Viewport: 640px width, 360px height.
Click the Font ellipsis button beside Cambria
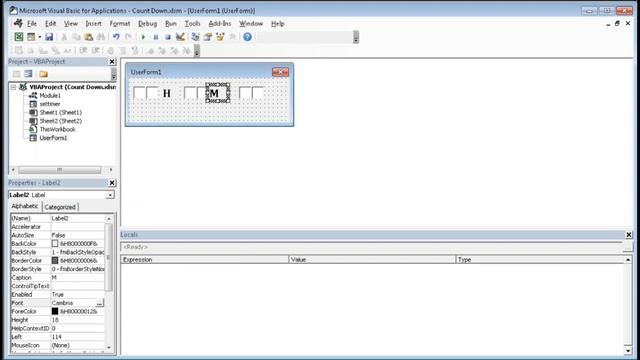click(x=100, y=303)
